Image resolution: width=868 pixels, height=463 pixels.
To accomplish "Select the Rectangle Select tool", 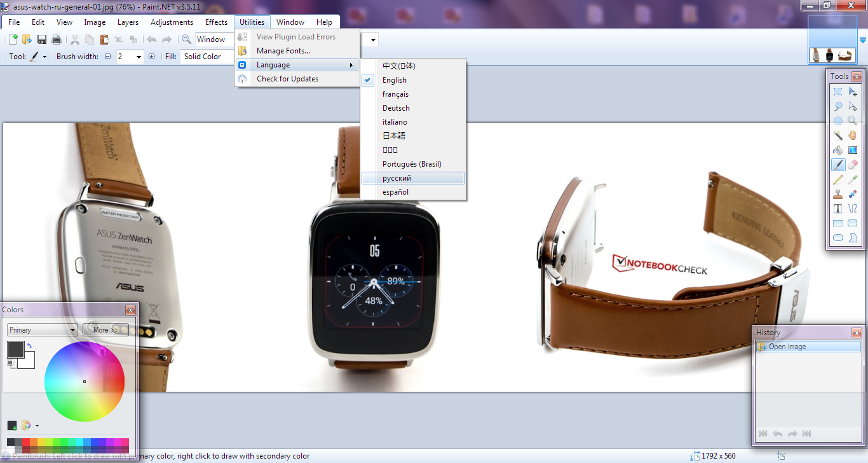I will [838, 92].
